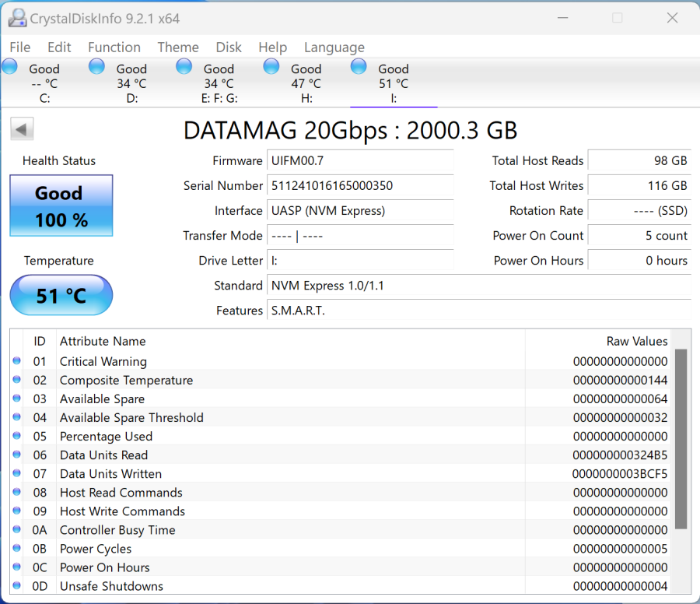Select the Percentage Used attribute name
Screen dimensions: 700x604
tap(107, 437)
